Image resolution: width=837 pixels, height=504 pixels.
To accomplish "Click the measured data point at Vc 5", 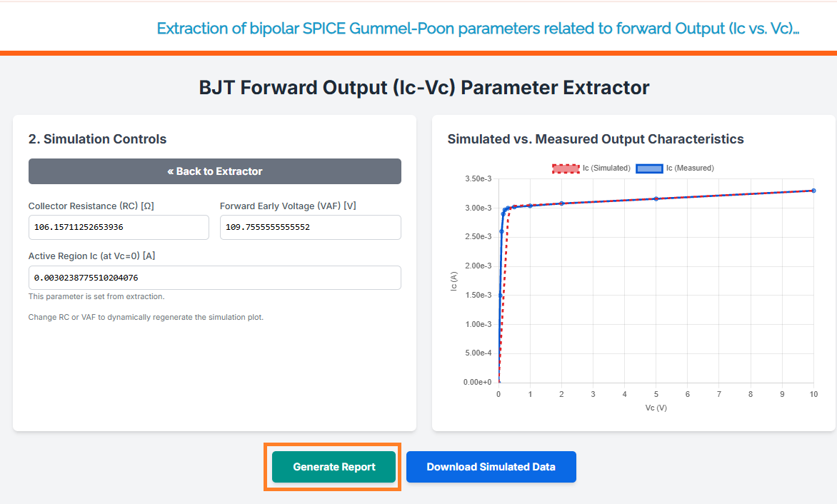I will click(x=656, y=198).
